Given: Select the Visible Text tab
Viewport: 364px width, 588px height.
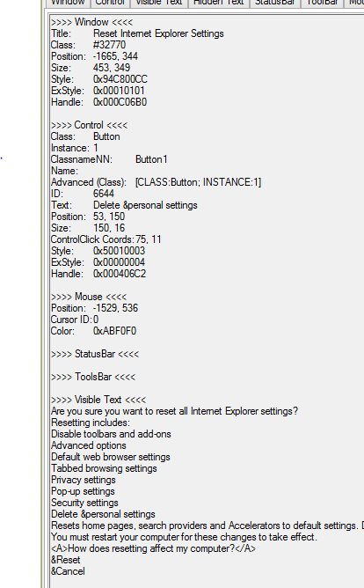Looking at the screenshot, I should click(x=159, y=3).
